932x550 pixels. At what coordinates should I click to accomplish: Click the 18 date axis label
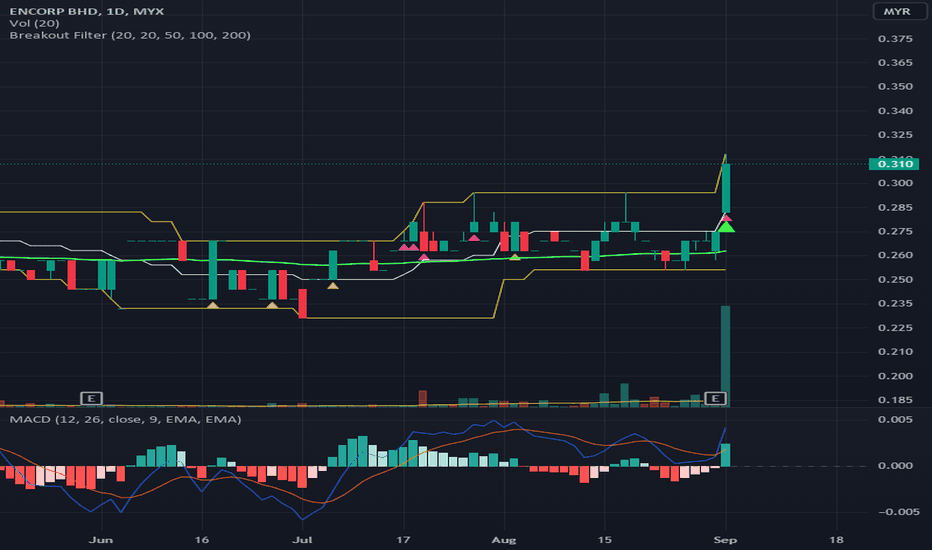pos(836,540)
